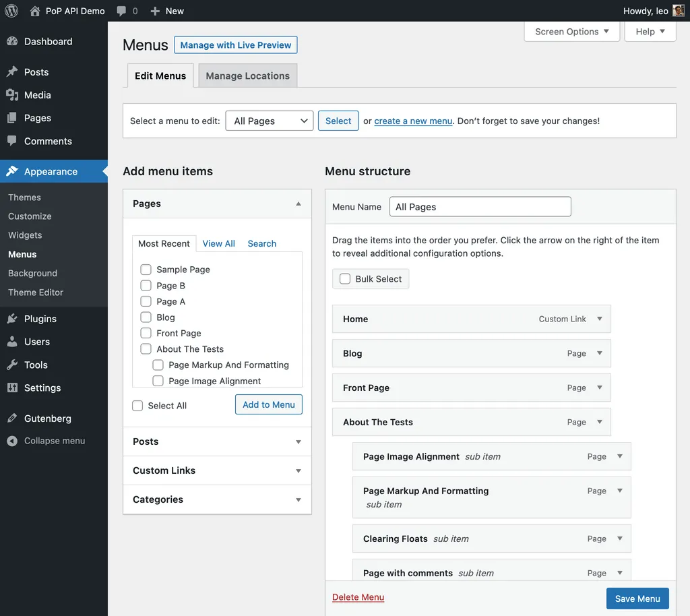The width and height of the screenshot is (690, 616).
Task: Collapse the Pages panel arrow
Action: (299, 204)
